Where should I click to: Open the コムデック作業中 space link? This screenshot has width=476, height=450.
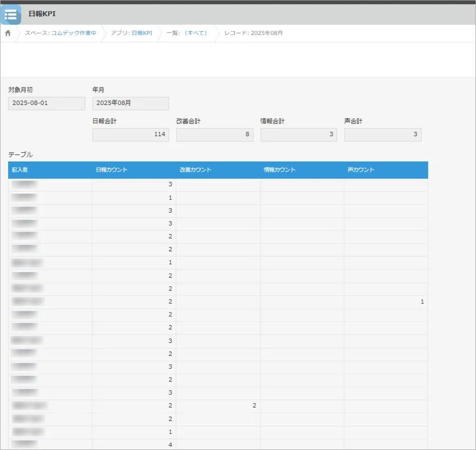73,33
